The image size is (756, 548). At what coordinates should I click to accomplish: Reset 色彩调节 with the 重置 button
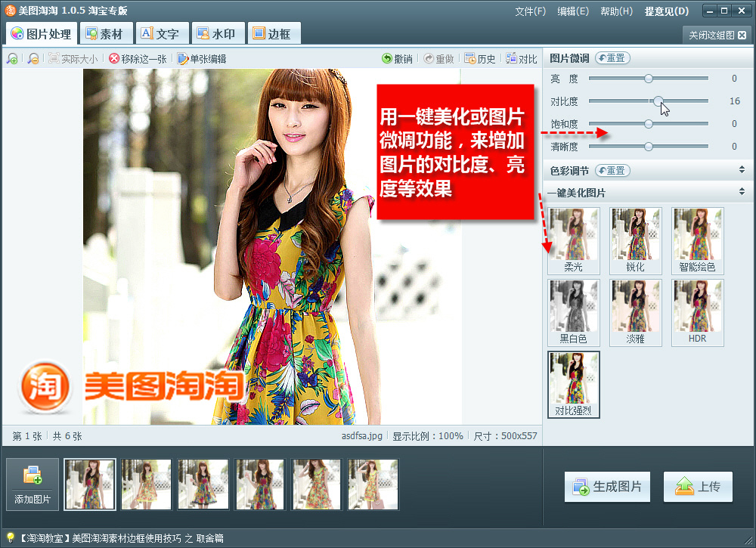click(612, 171)
